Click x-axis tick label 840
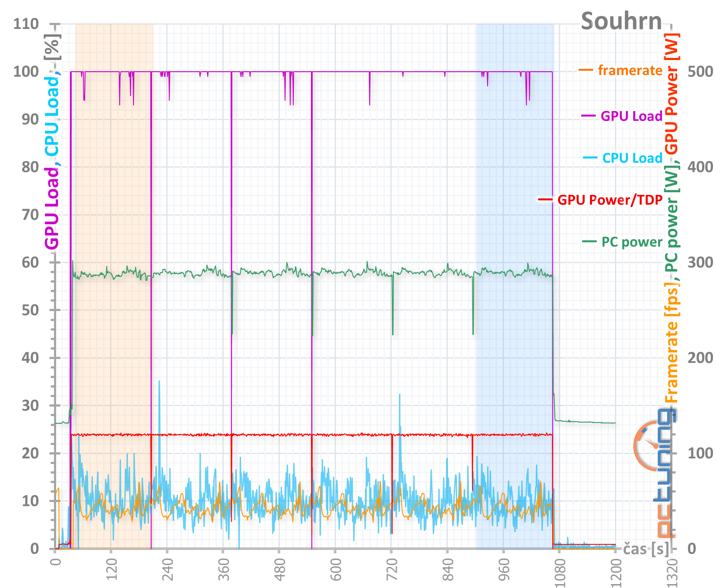Screen dimensions: 716x588 448,571
